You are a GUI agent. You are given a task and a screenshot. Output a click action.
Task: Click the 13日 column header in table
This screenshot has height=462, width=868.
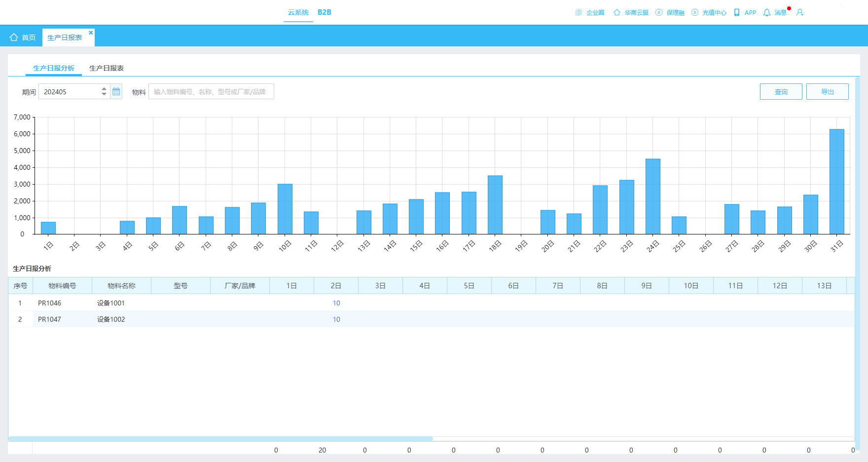pyautogui.click(x=824, y=286)
